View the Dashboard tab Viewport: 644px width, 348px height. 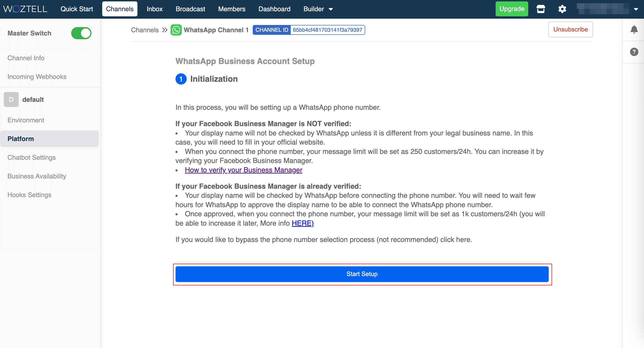click(x=274, y=9)
